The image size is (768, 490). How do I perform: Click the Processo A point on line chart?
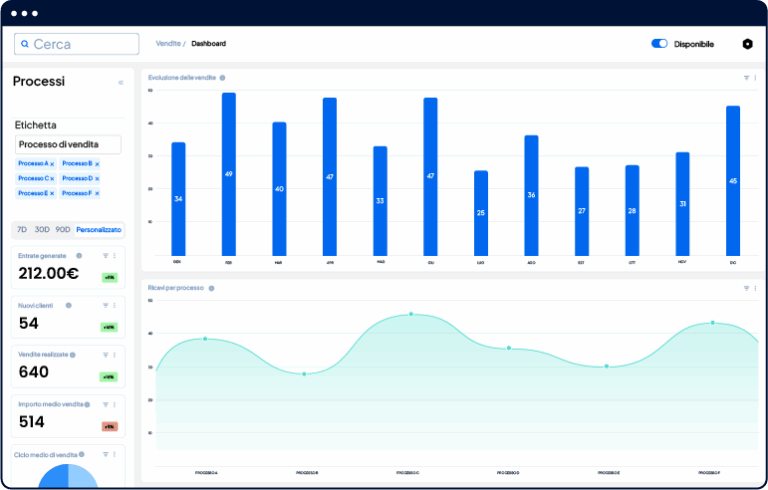coord(205,339)
